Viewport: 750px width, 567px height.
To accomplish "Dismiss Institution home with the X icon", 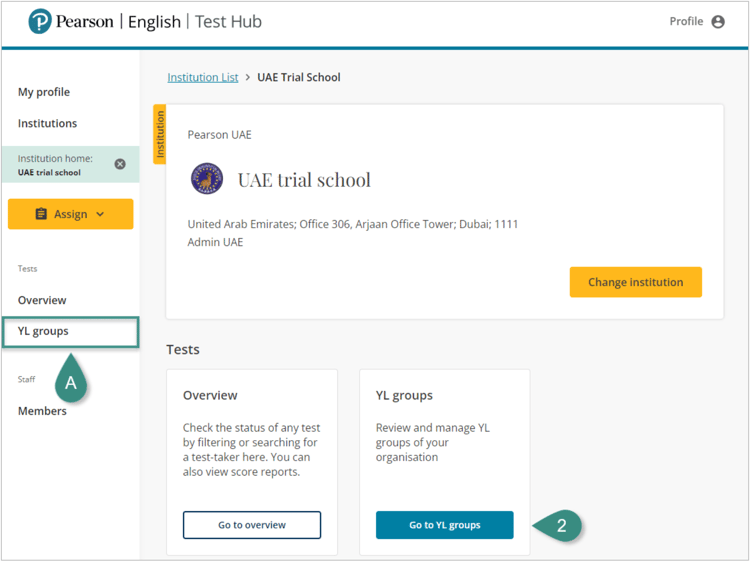I will click(x=120, y=164).
